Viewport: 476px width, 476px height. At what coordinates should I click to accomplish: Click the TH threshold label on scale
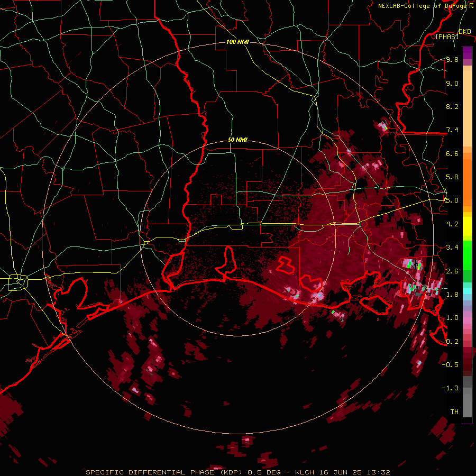pyautogui.click(x=454, y=411)
